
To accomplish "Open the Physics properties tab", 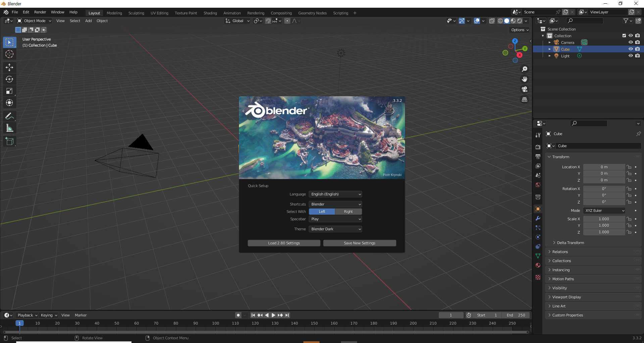I will pyautogui.click(x=538, y=237).
